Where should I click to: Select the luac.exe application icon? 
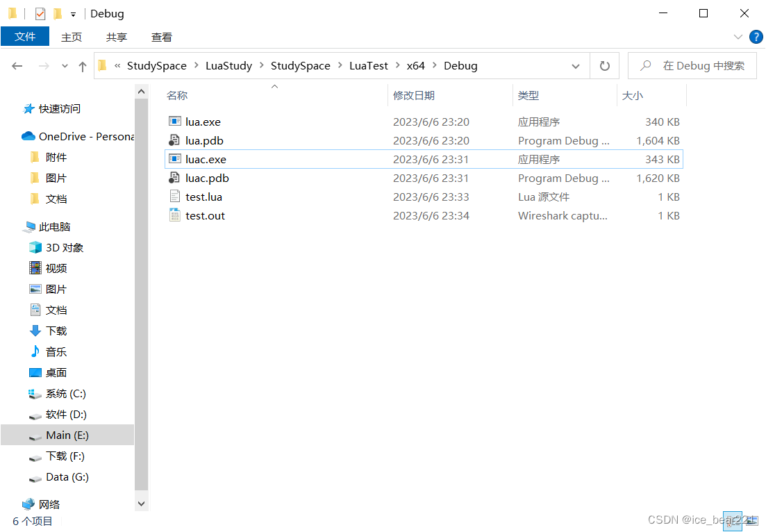[x=176, y=159]
